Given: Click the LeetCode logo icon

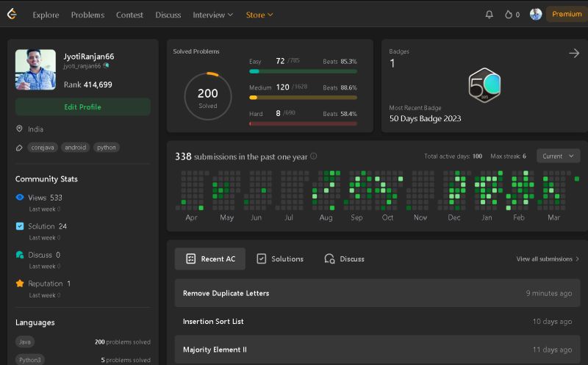Looking at the screenshot, I should [x=12, y=14].
